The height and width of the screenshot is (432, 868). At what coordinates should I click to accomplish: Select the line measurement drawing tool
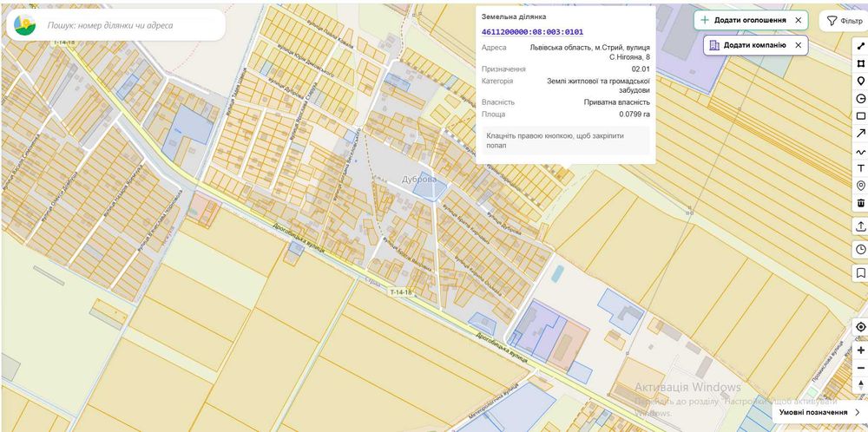tap(860, 46)
